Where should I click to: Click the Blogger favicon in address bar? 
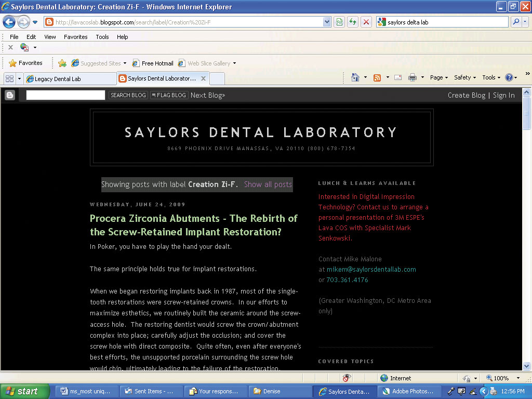[x=49, y=22]
